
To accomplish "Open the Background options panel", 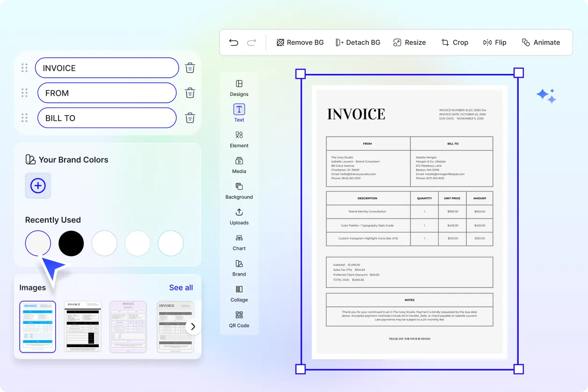I will coord(239,190).
